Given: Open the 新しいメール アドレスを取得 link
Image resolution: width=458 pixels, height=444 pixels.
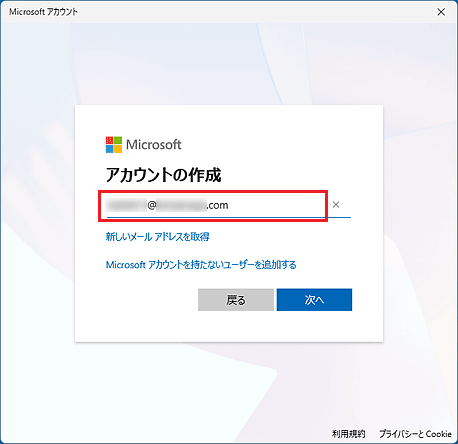Looking at the screenshot, I should pos(158,237).
